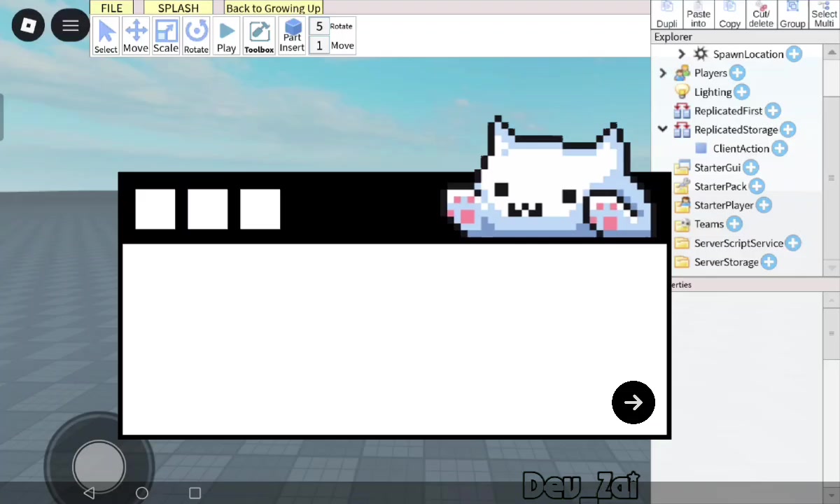
Task: Click the black next arrow button
Action: click(633, 402)
